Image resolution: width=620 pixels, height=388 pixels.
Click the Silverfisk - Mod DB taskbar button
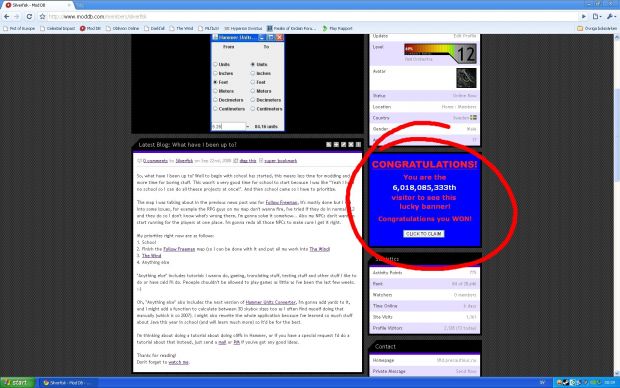68,382
